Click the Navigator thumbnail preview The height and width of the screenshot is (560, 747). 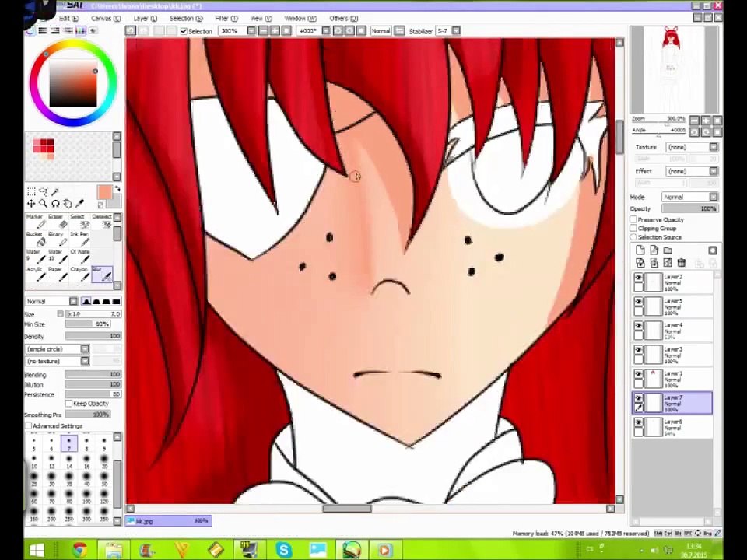coord(674,69)
